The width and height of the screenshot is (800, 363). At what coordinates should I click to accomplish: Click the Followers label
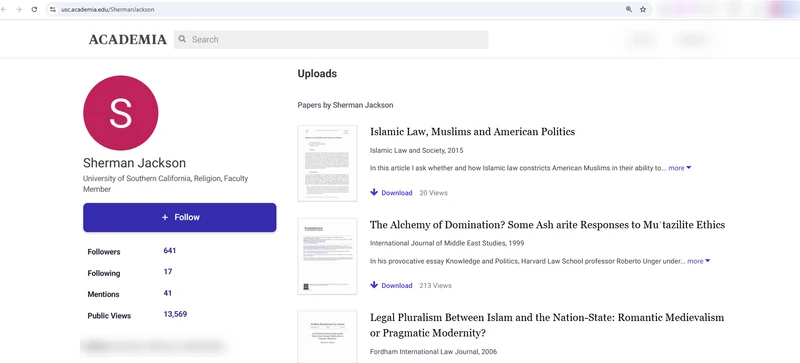click(x=104, y=252)
